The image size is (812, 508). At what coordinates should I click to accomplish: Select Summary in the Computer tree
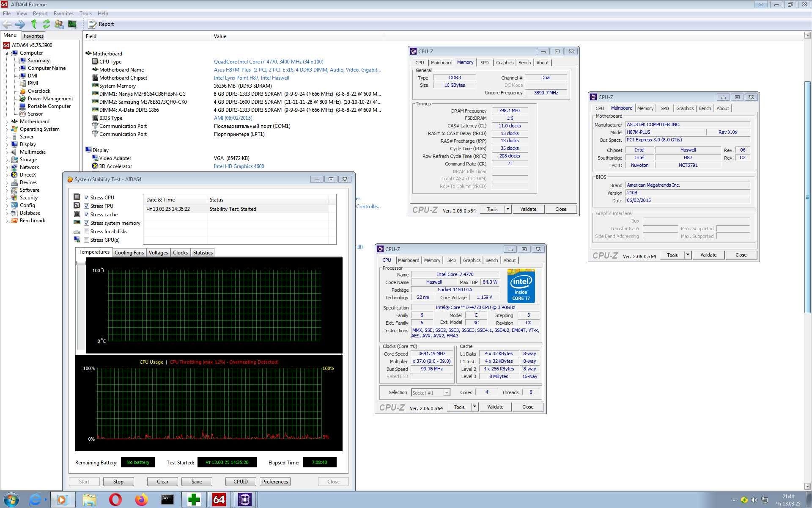[38, 61]
